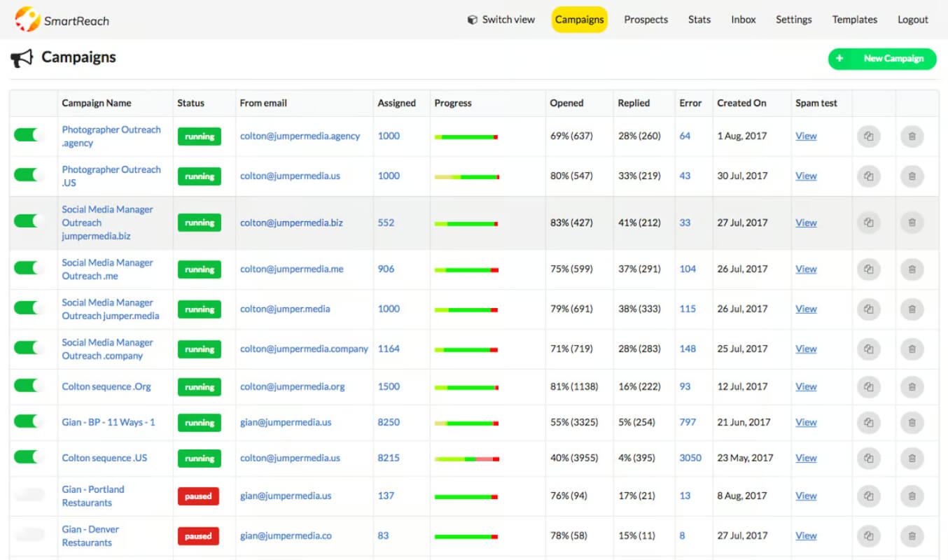
Task: Disable the Colton sequence .US toggle
Action: click(29, 457)
